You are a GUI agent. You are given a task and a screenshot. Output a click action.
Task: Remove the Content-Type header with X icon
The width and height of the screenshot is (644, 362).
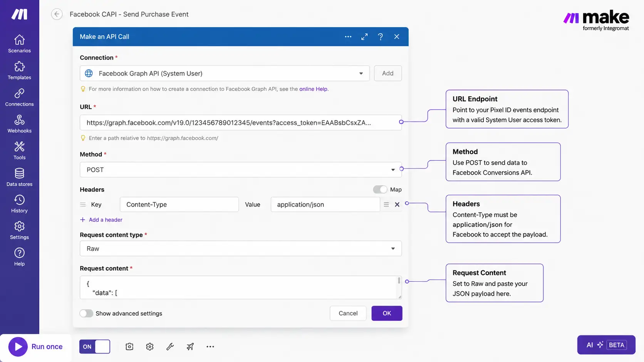pyautogui.click(x=397, y=205)
